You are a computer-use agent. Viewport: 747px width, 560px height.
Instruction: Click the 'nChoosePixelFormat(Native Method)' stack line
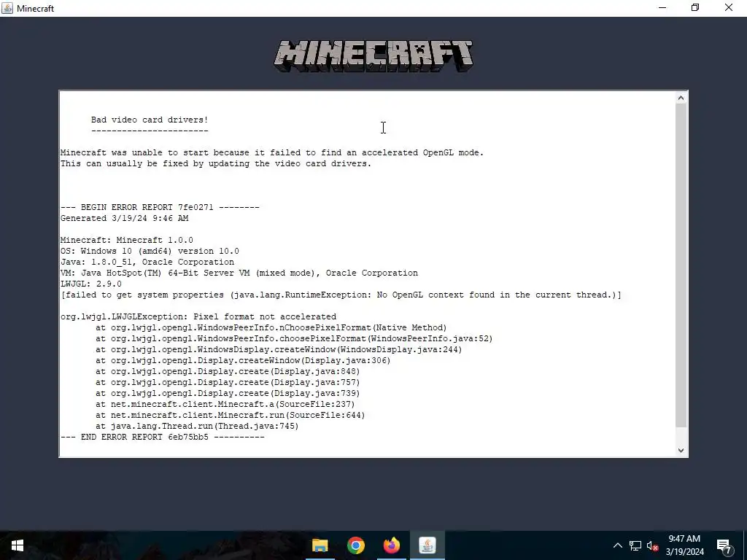click(271, 327)
